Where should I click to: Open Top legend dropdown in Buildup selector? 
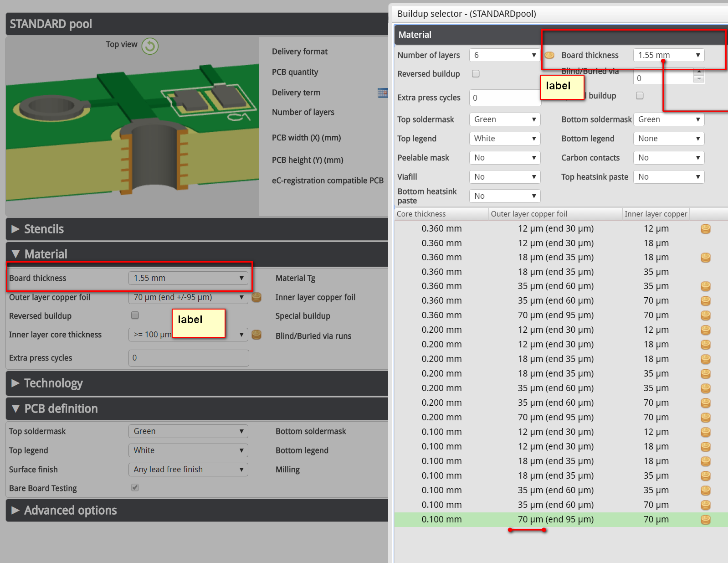505,139
